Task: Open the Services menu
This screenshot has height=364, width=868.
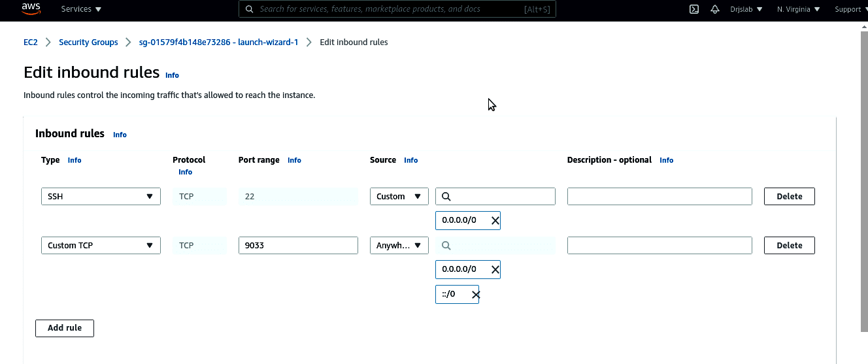Action: [x=81, y=9]
